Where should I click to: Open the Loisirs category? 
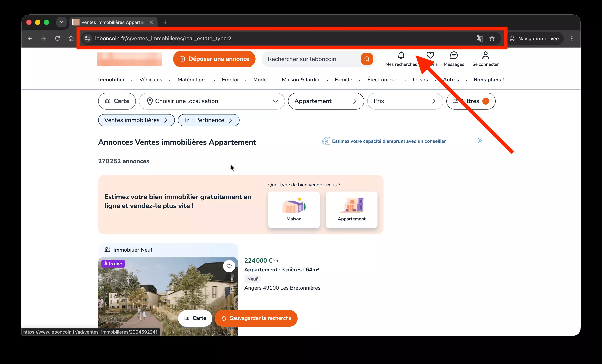tap(420, 79)
